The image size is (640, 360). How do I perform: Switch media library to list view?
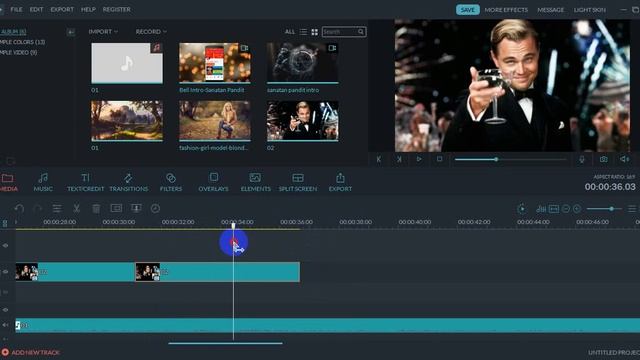(x=303, y=31)
